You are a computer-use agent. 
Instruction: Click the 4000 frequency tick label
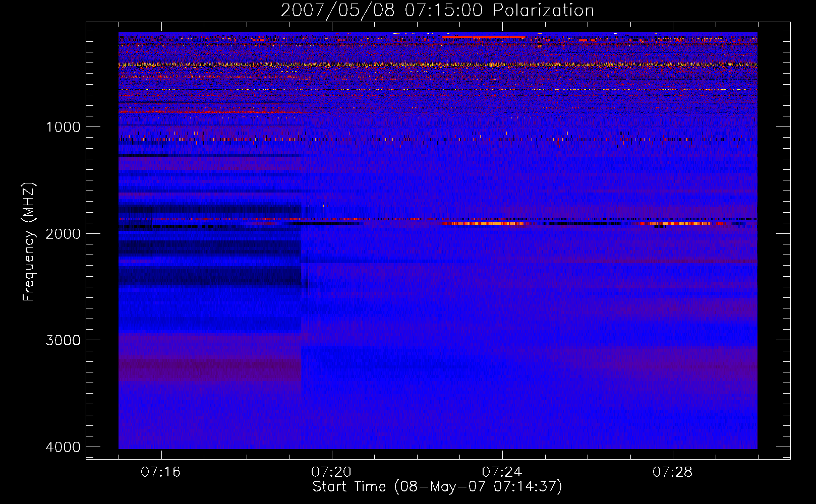click(63, 447)
